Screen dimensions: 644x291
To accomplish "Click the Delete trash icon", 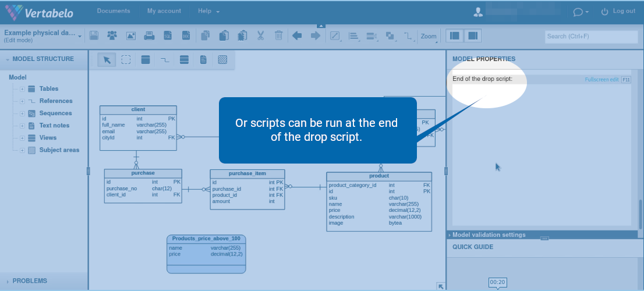I will coord(278,36).
